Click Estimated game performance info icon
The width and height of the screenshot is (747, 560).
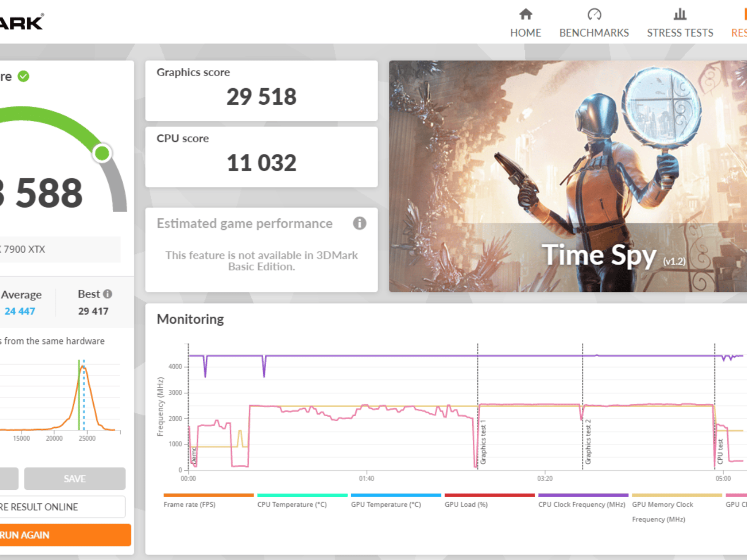(x=359, y=223)
